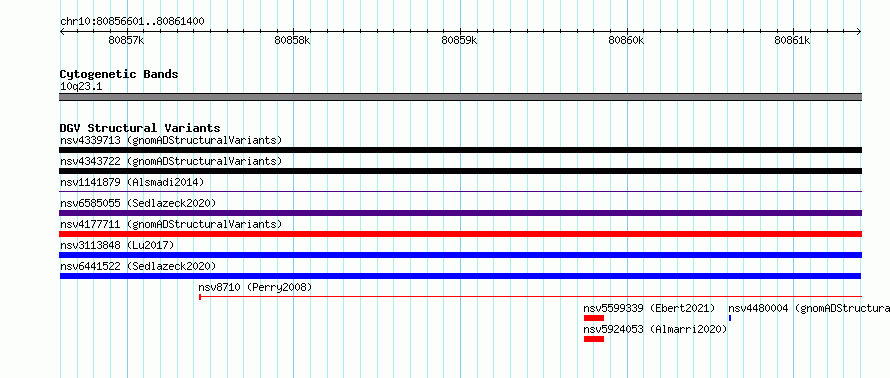Click the blue bar under nsv3113848

click(x=460, y=255)
